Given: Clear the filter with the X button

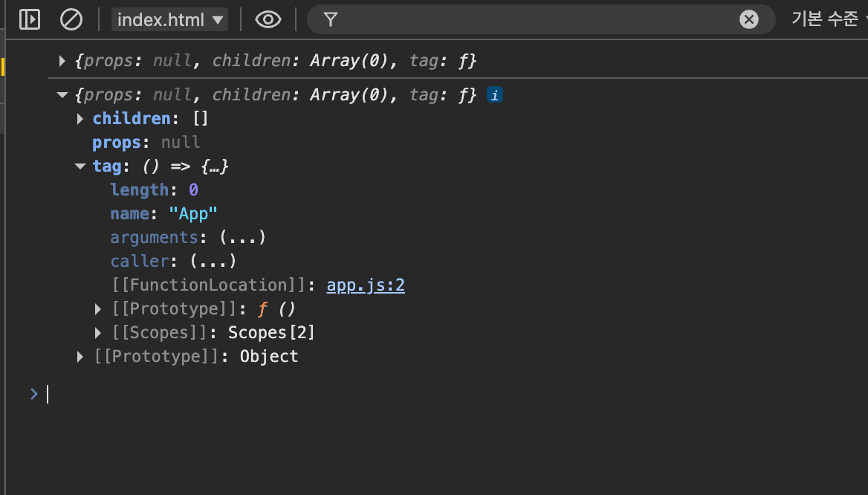Looking at the screenshot, I should click(749, 20).
